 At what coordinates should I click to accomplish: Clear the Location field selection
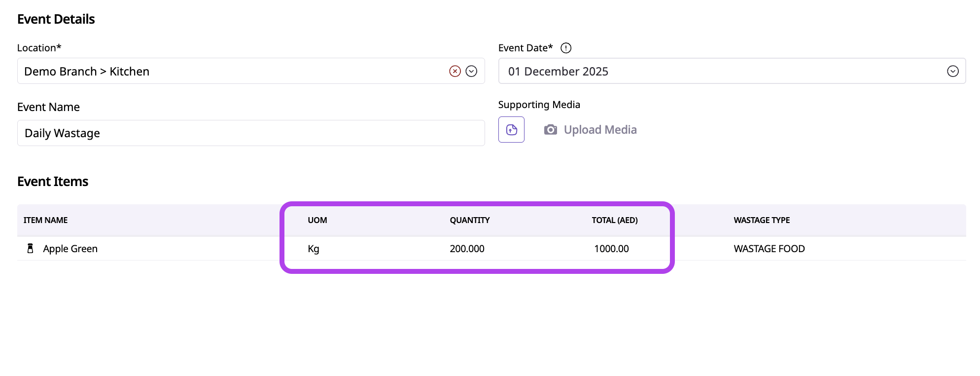click(x=455, y=71)
